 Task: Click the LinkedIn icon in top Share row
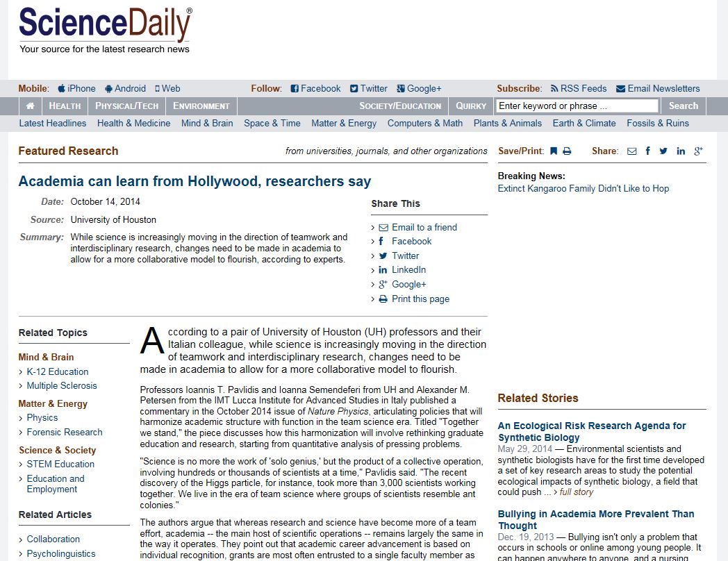(681, 151)
